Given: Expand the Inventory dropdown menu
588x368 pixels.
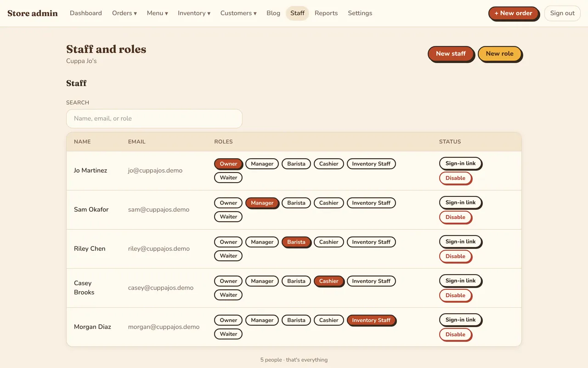Looking at the screenshot, I should tap(194, 13).
